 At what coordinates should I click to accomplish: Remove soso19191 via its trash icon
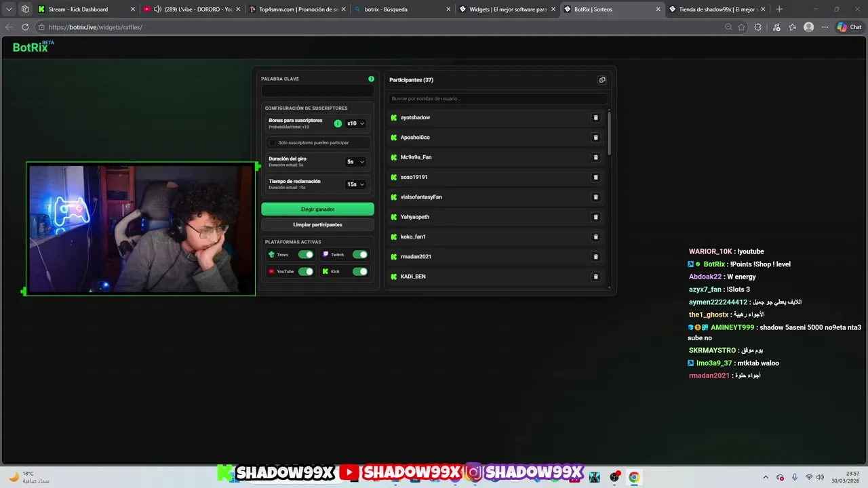point(596,177)
